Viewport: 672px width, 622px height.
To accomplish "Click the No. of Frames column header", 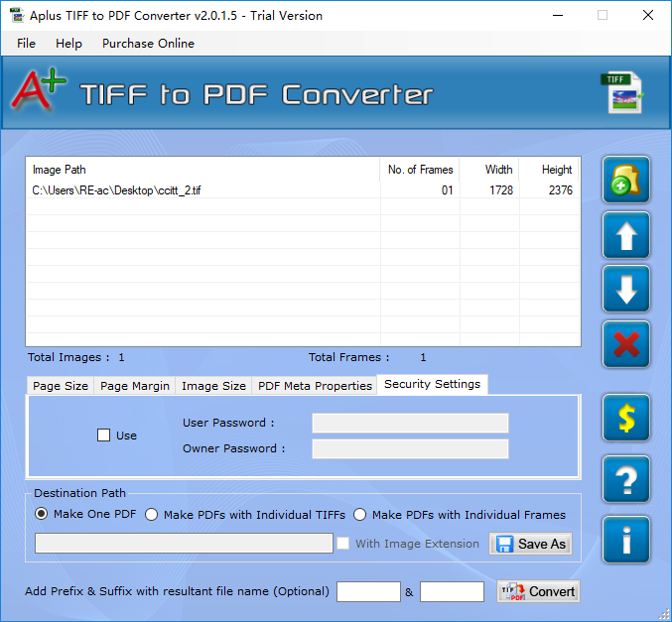I will pos(420,170).
